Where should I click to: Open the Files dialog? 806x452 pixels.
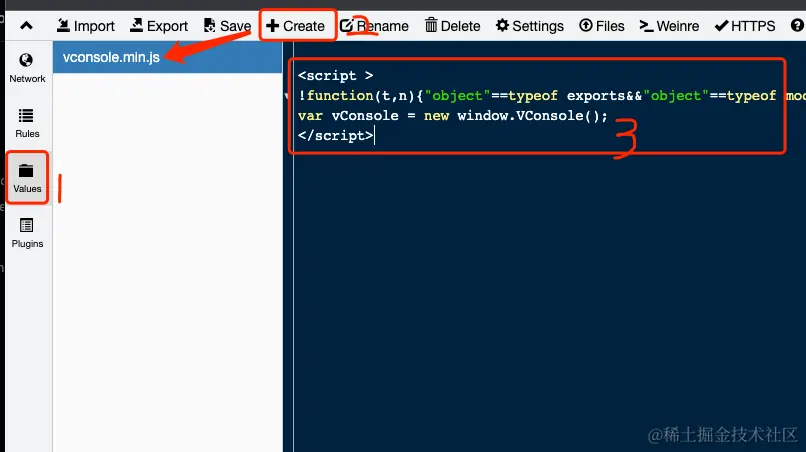(601, 26)
